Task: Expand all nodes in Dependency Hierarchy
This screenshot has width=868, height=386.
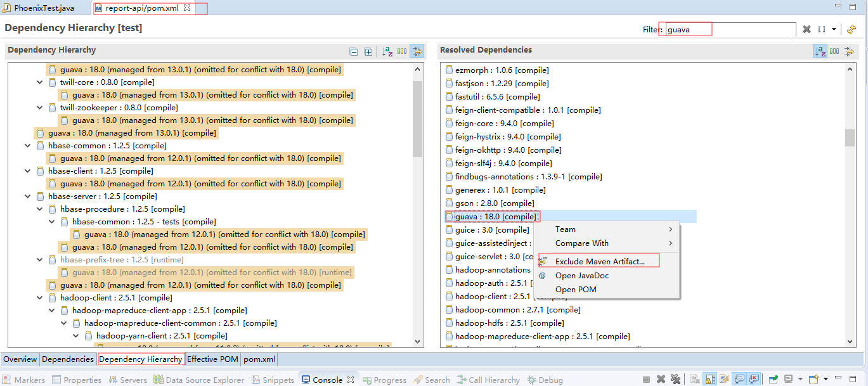Action: 368,51
